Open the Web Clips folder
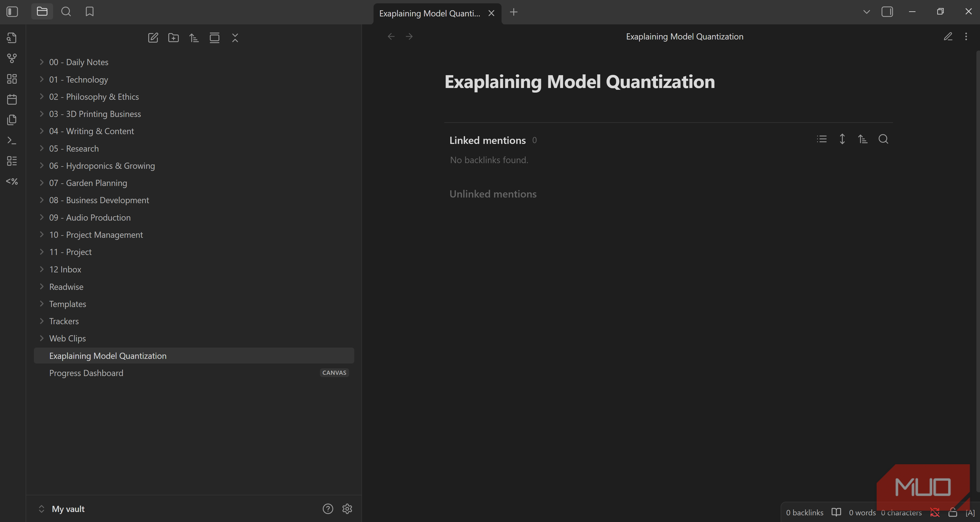Screen dimensions: 980x522 tap(194, 338)
